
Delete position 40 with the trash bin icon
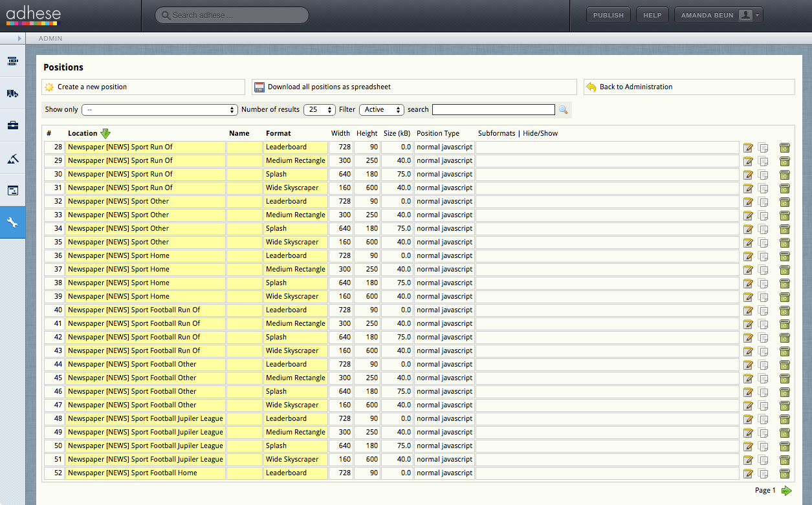click(x=784, y=310)
